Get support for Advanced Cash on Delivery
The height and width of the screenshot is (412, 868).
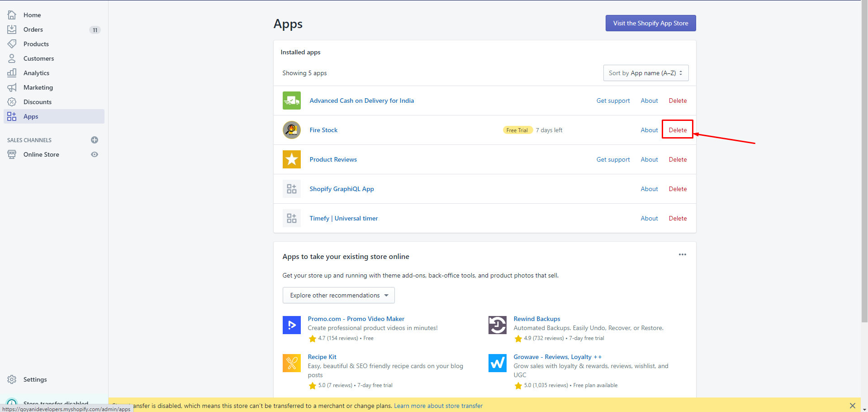coord(613,101)
